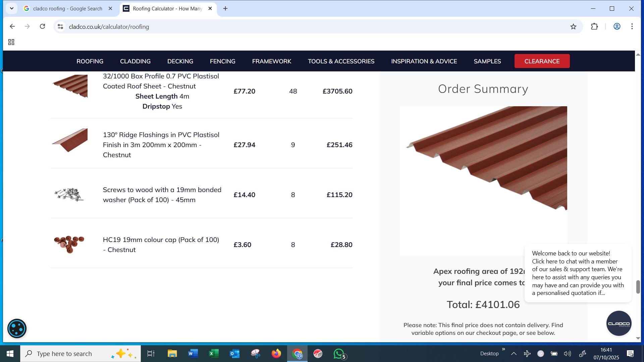Click the red CLEARANCE button

pyautogui.click(x=542, y=61)
